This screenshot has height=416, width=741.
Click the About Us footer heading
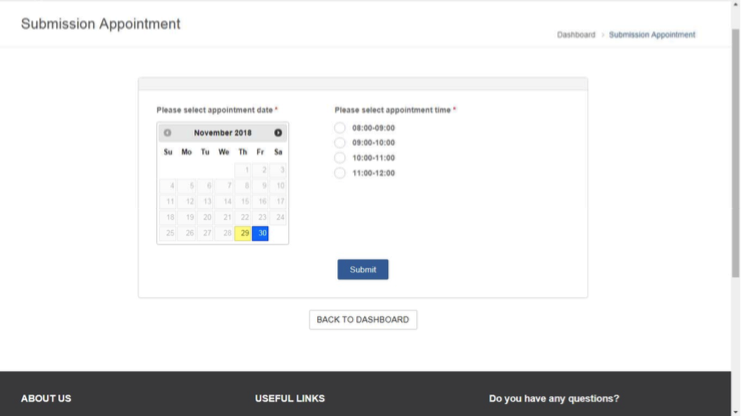[46, 398]
